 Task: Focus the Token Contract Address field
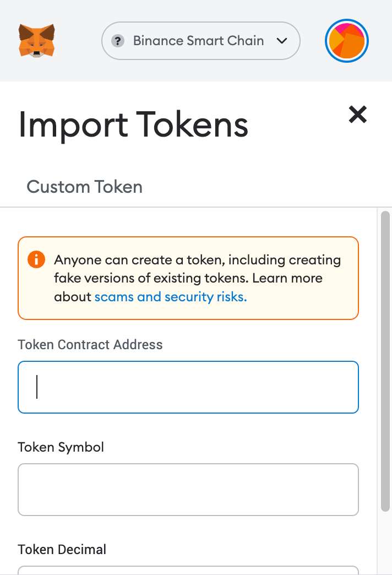click(x=188, y=387)
